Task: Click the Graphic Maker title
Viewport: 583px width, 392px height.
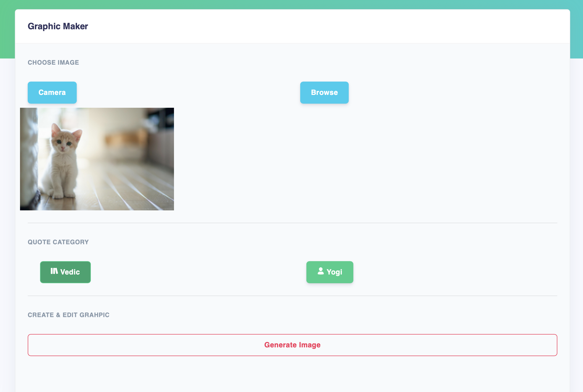Action: click(x=58, y=26)
